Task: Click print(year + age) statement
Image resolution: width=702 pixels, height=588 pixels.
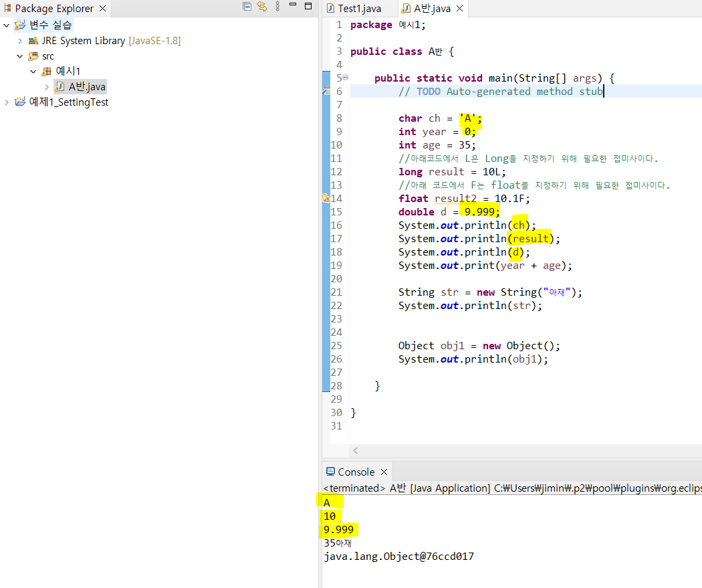Action: (485, 266)
